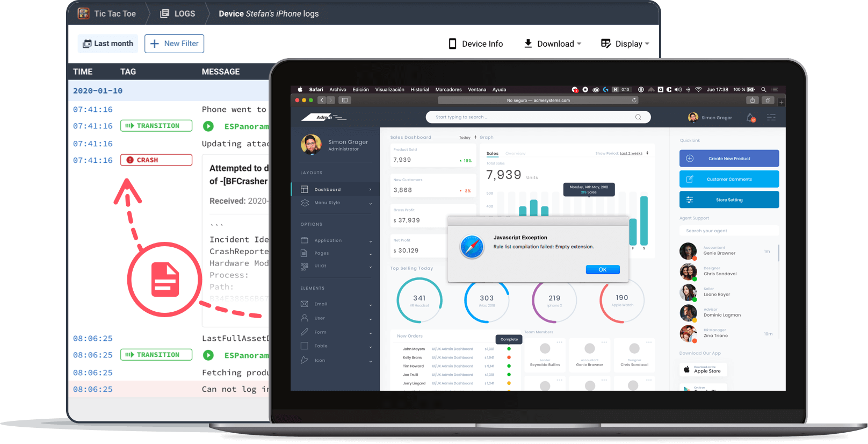The image size is (868, 444).
Task: Switch to the Sales tab
Action: click(493, 154)
